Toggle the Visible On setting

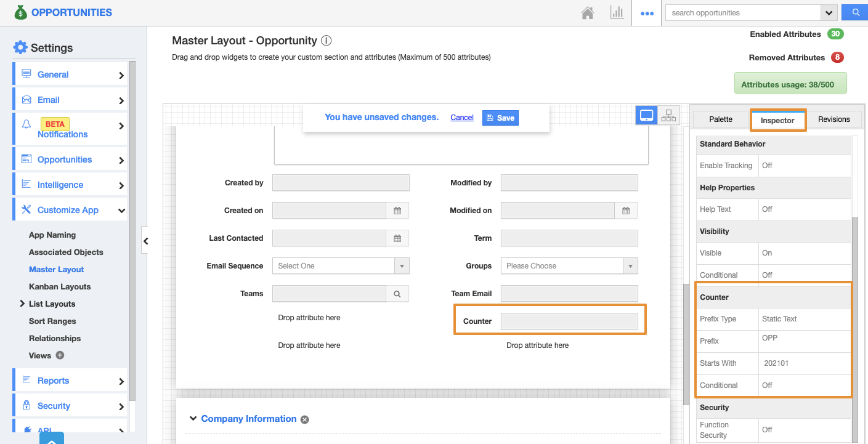click(x=767, y=253)
